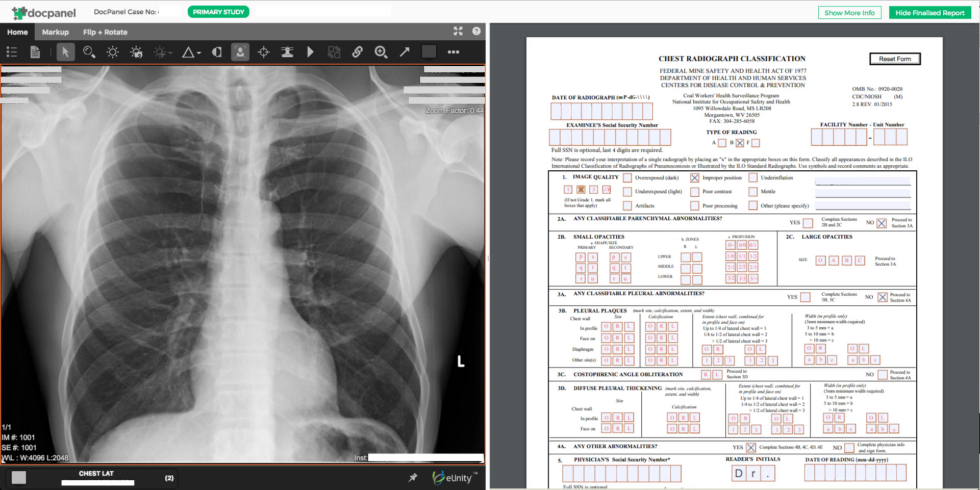Open the magnifying glass zoom tool
Screen dimensions: 980x490
tap(89, 51)
